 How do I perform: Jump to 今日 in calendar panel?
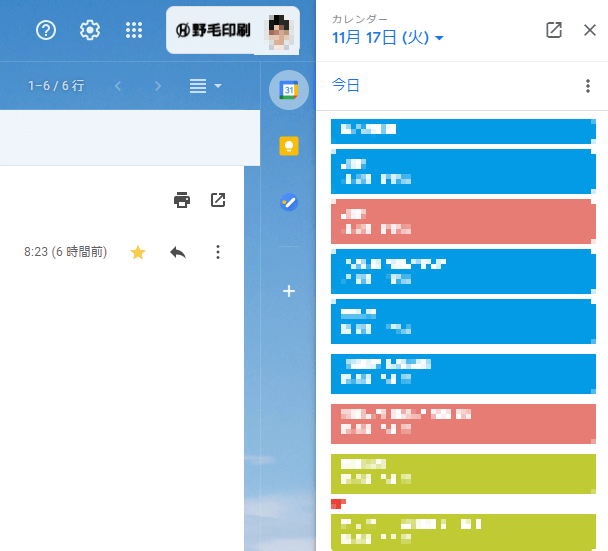point(345,85)
